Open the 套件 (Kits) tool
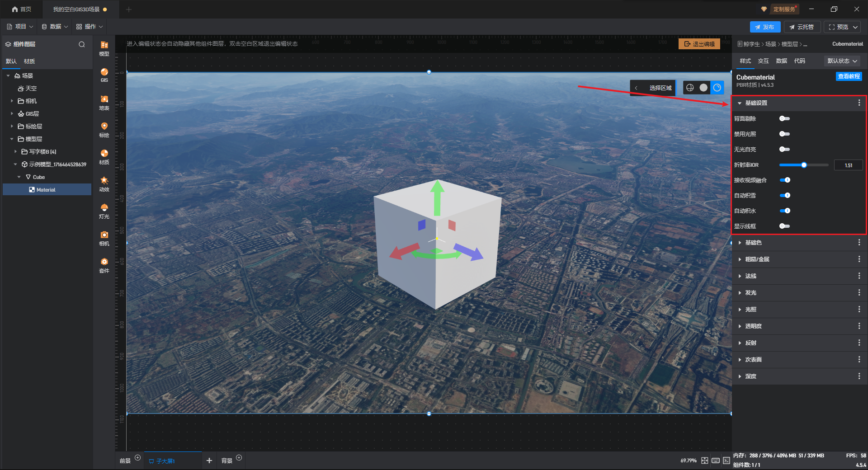The image size is (868, 470). (104, 265)
